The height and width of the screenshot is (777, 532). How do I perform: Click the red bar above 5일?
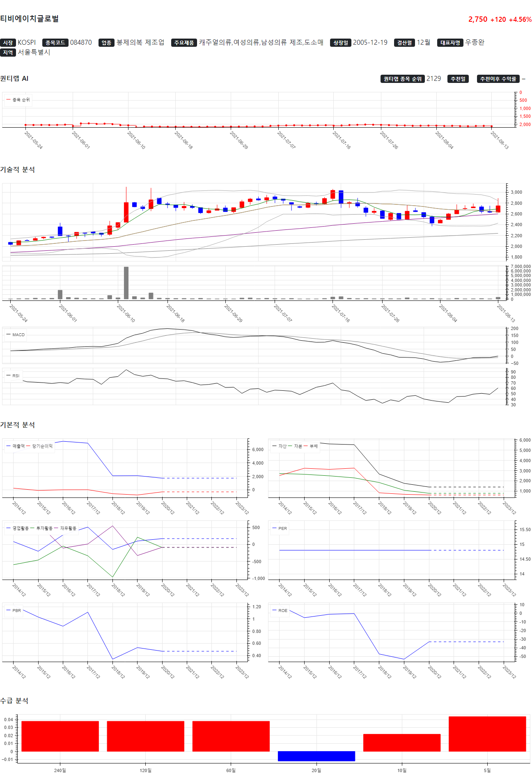pyautogui.click(x=487, y=734)
